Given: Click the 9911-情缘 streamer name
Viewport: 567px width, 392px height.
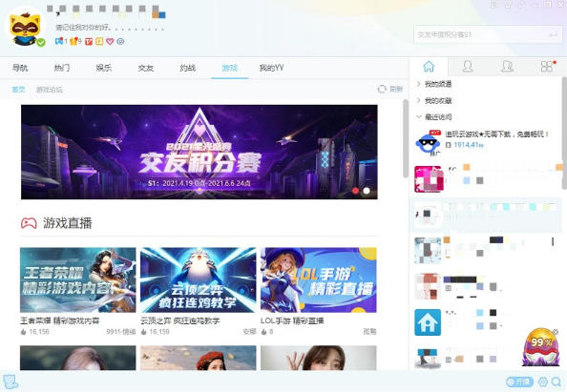Looking at the screenshot, I should [121, 332].
